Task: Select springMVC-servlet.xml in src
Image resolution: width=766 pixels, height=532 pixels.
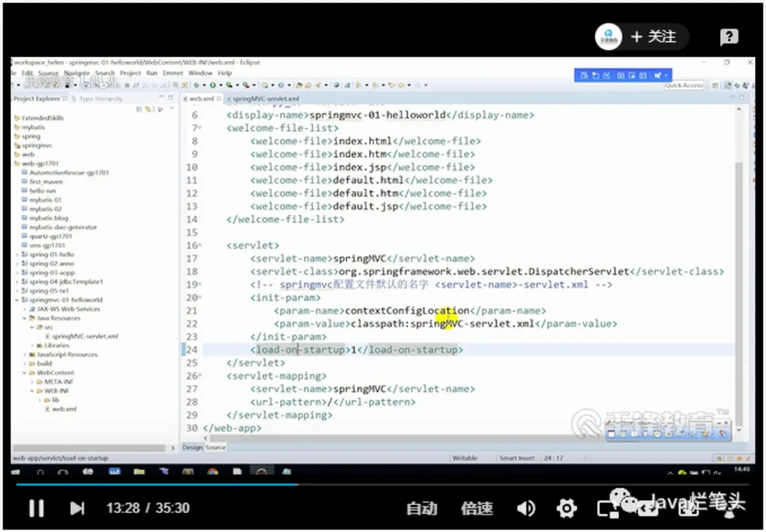Action: click(81, 336)
